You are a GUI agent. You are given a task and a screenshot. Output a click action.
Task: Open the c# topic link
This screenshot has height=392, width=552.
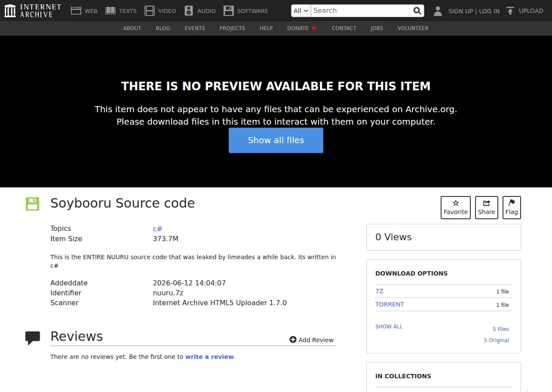(x=157, y=229)
